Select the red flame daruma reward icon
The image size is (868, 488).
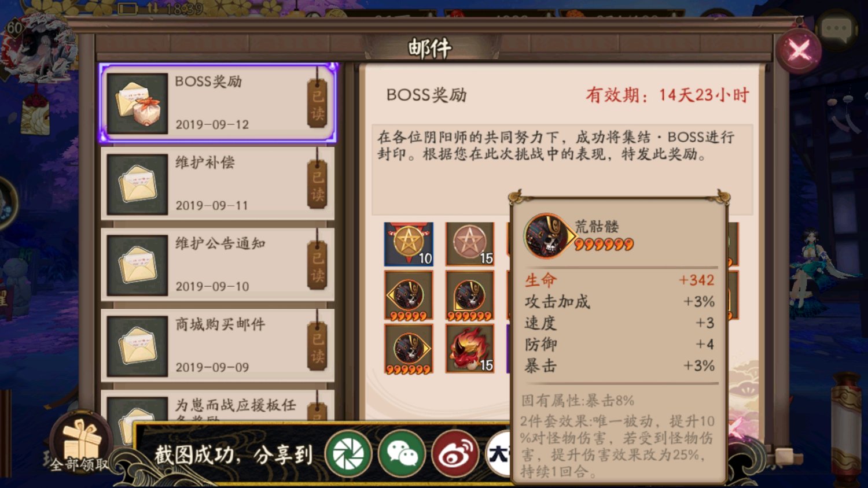[x=470, y=348]
